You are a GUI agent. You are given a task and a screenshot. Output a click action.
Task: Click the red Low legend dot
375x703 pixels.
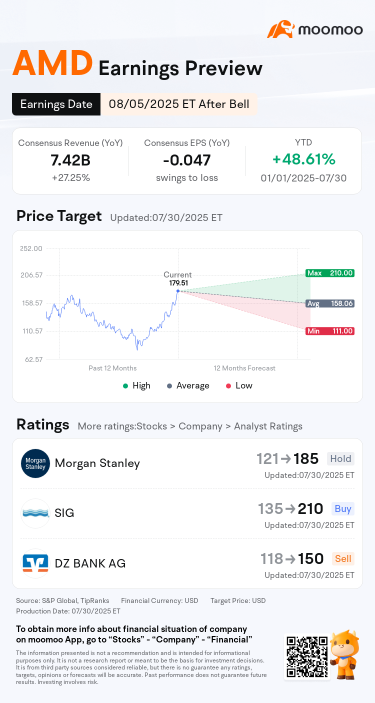click(228, 386)
